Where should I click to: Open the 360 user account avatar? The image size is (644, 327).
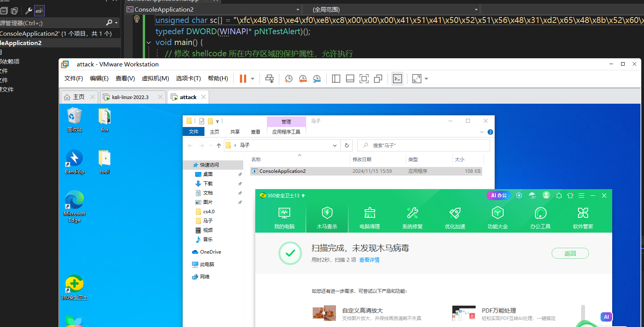pos(546,195)
